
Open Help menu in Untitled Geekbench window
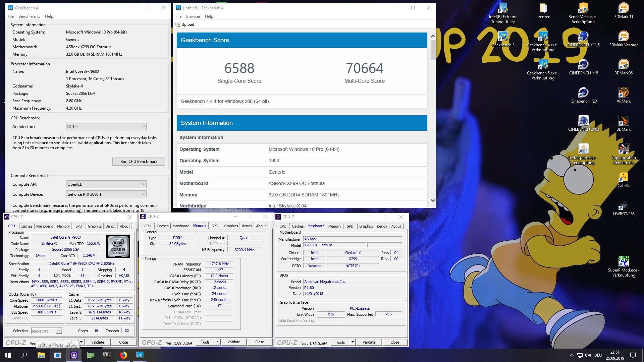209,16
